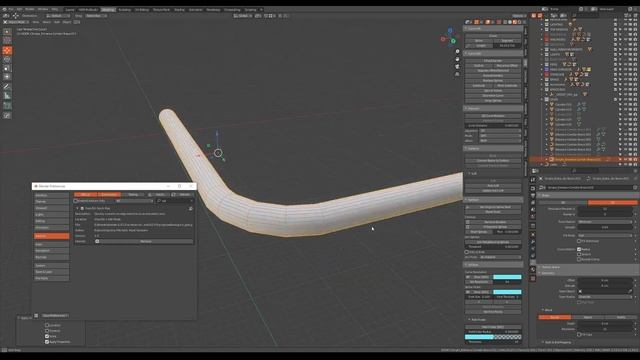Click the Bevel Depth value field
This screenshot has height=360, width=640.
605,324
